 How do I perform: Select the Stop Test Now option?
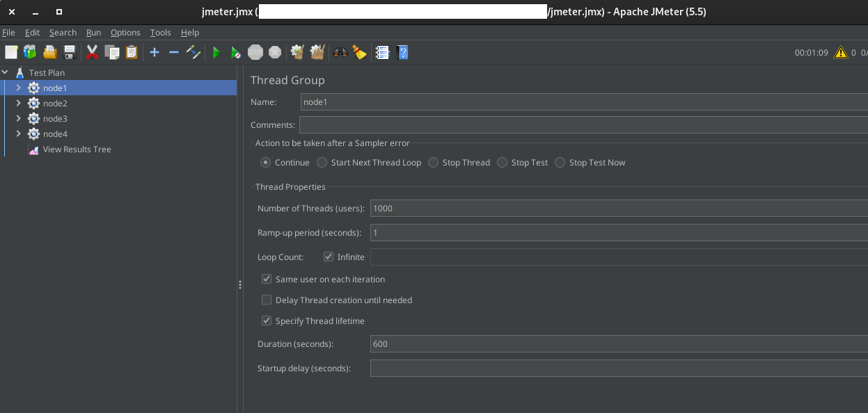560,163
